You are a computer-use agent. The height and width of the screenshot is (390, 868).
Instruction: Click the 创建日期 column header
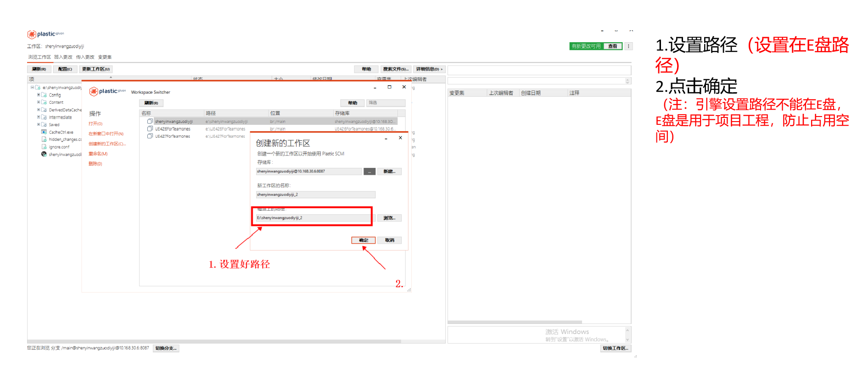coord(543,93)
